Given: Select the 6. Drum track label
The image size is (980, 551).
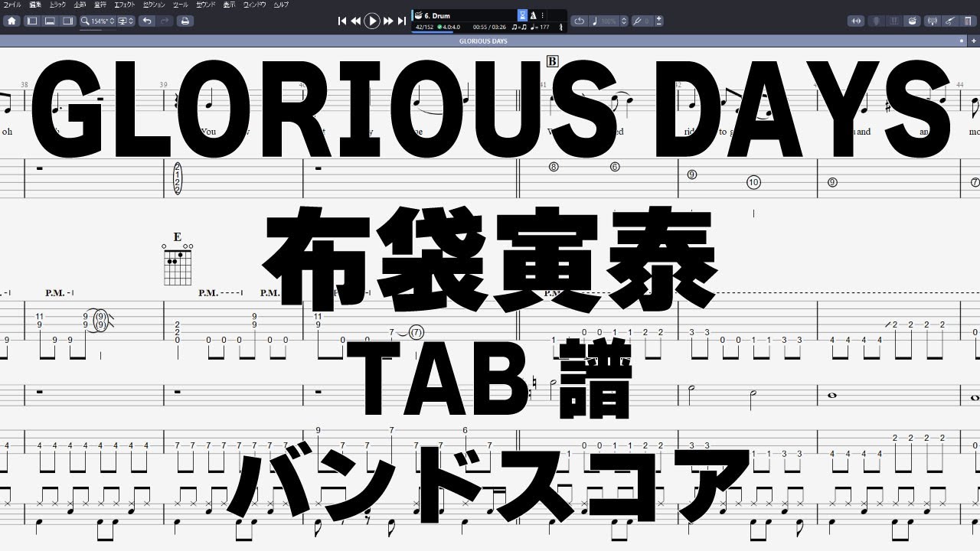Looking at the screenshot, I should coord(437,15).
